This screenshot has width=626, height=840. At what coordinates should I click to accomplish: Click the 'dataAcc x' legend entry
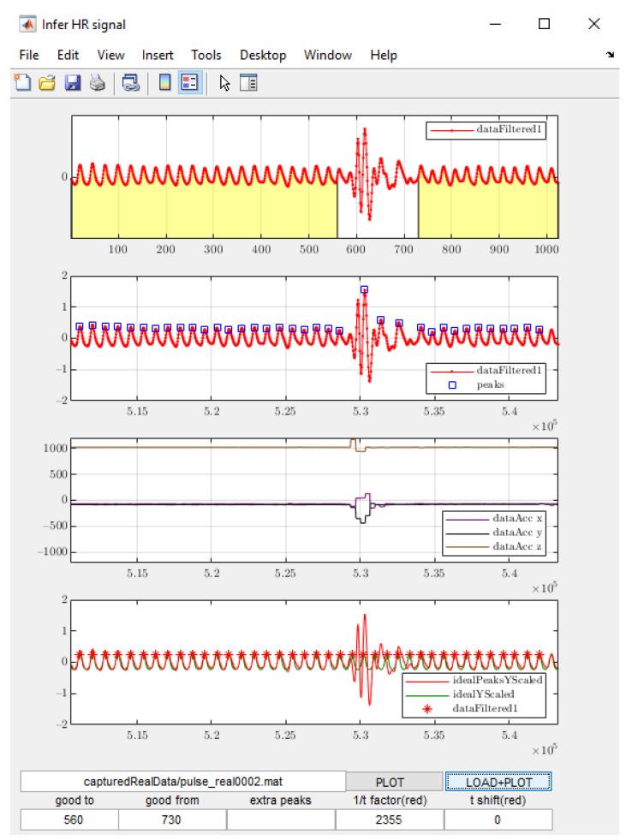pyautogui.click(x=494, y=518)
